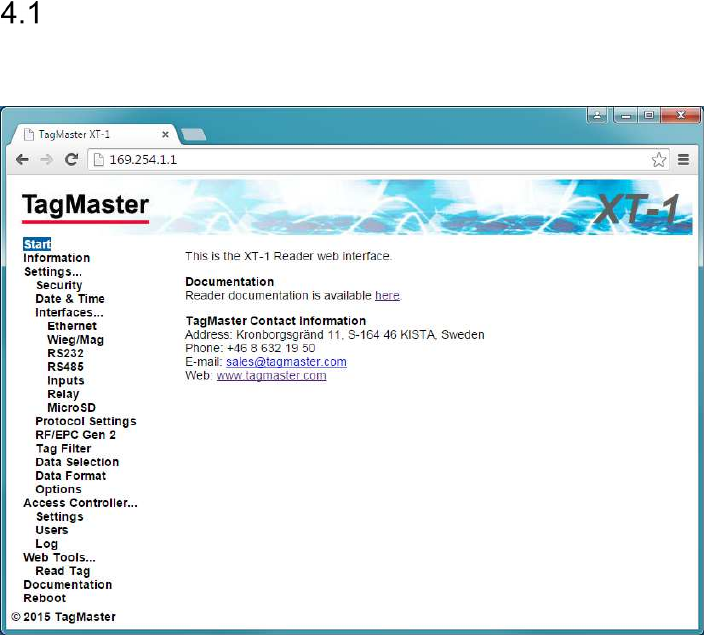
Task: Open the Options page
Action: tap(58, 489)
